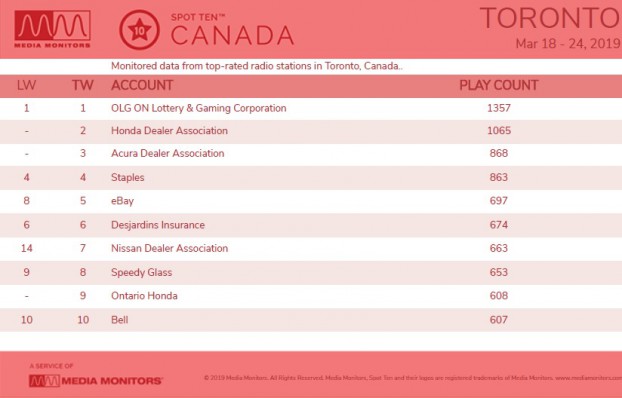622x398 pixels.
Task: Select the Honda Dealer Association entry
Action: click(x=169, y=131)
